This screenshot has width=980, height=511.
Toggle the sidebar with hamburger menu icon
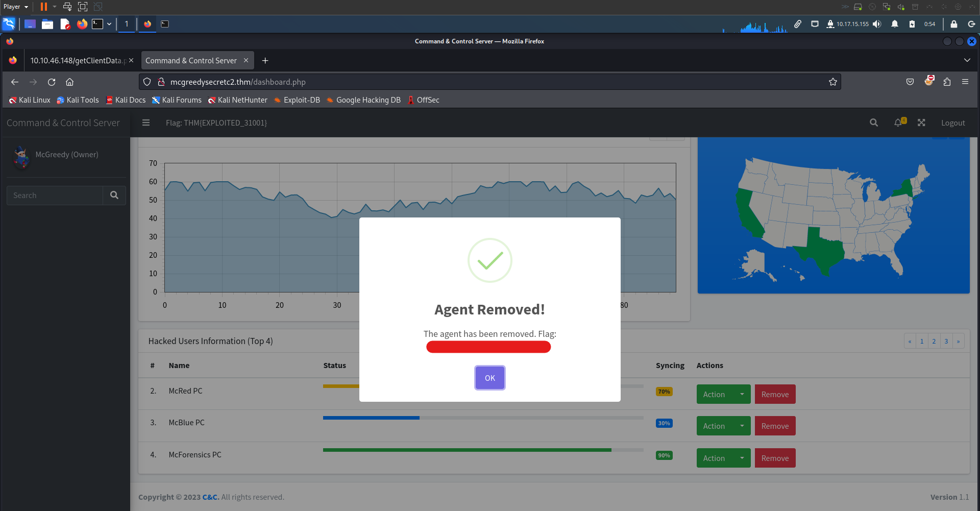146,123
